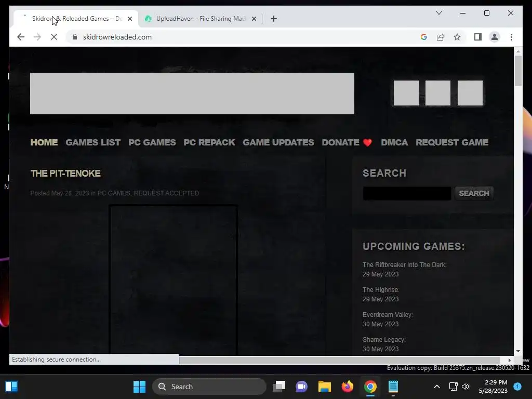Open Task View on the taskbar
Screen dimensions: 532x399
coord(279,387)
